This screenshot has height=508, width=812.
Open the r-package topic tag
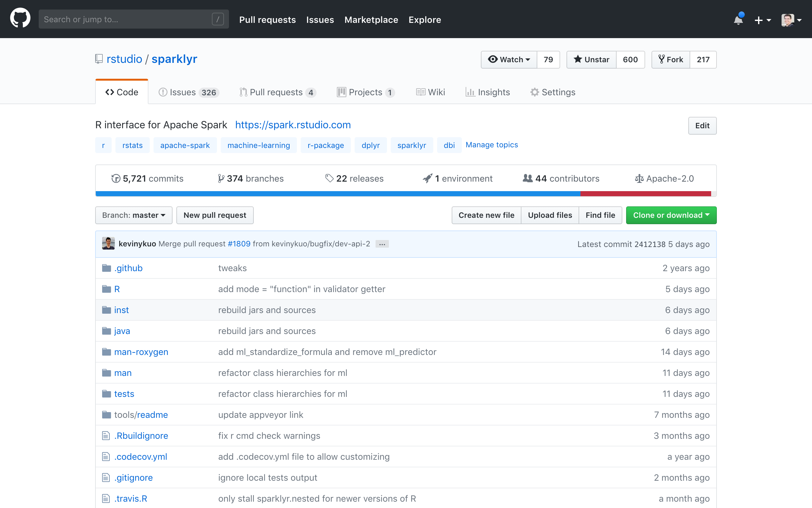[325, 145]
